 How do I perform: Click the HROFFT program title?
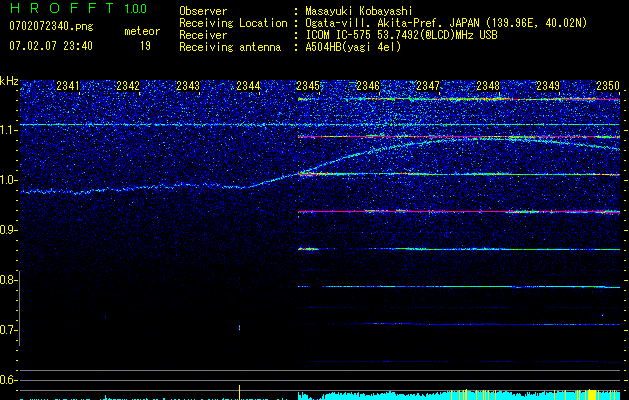62,8
